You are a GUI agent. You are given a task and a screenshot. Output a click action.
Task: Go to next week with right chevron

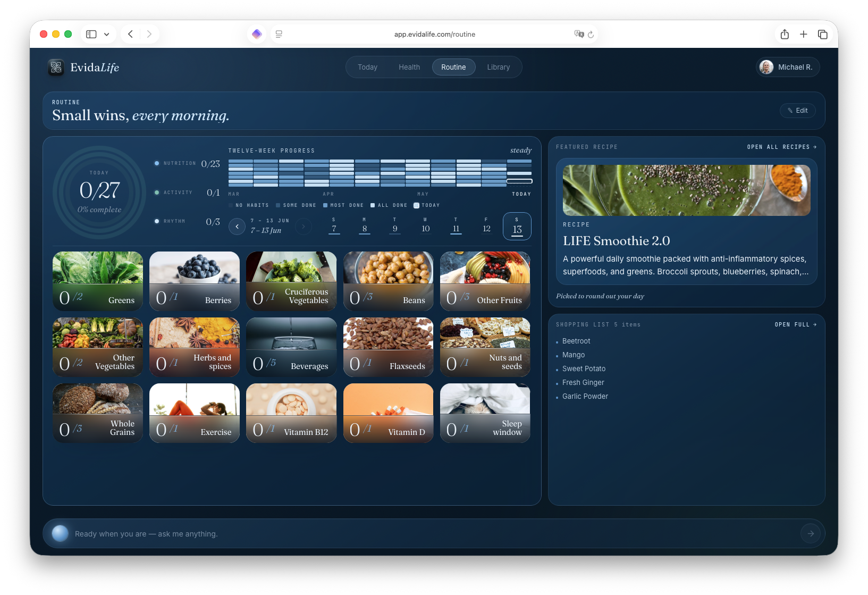(x=304, y=227)
